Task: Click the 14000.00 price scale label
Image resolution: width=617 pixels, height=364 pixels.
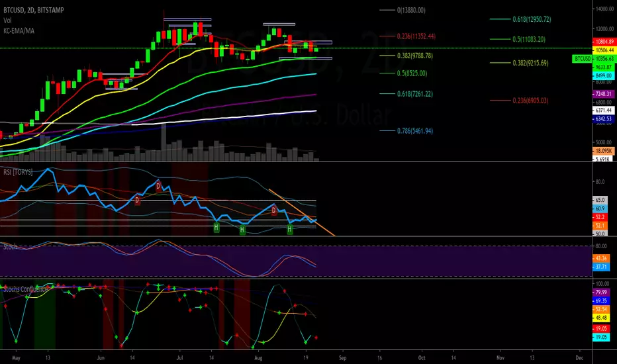Action: pyautogui.click(x=605, y=9)
